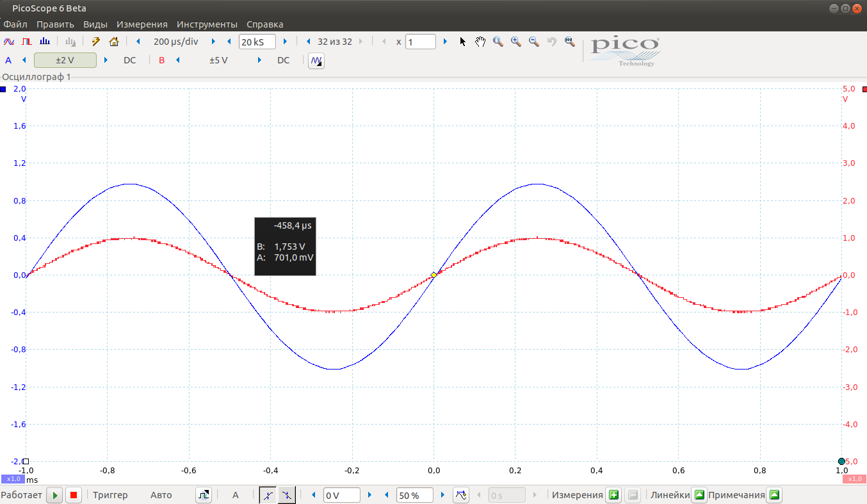Click the home icon in toolbar

[114, 41]
